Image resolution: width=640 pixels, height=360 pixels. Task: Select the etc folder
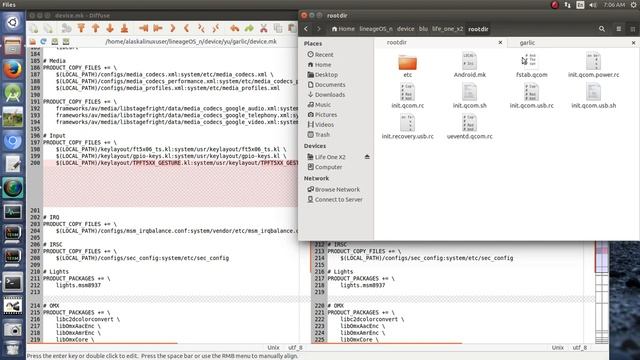point(407,66)
